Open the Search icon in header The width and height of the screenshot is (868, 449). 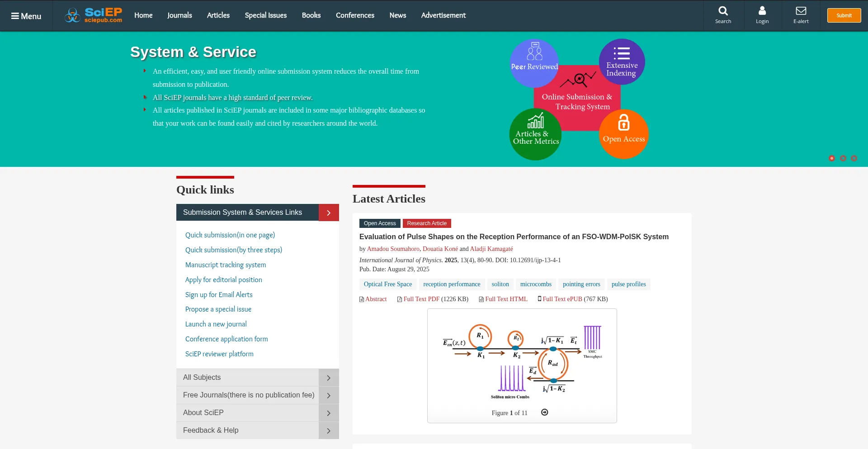[723, 11]
